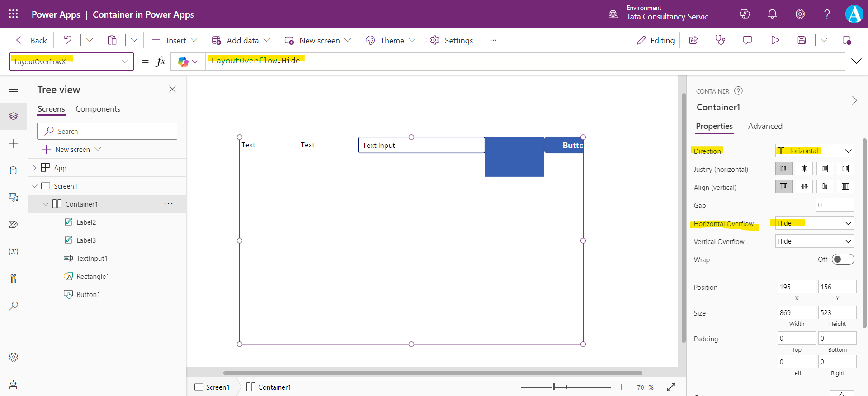Screen dimensions: 868x396
Task: Click the zoom slider handle
Action: (554, 387)
